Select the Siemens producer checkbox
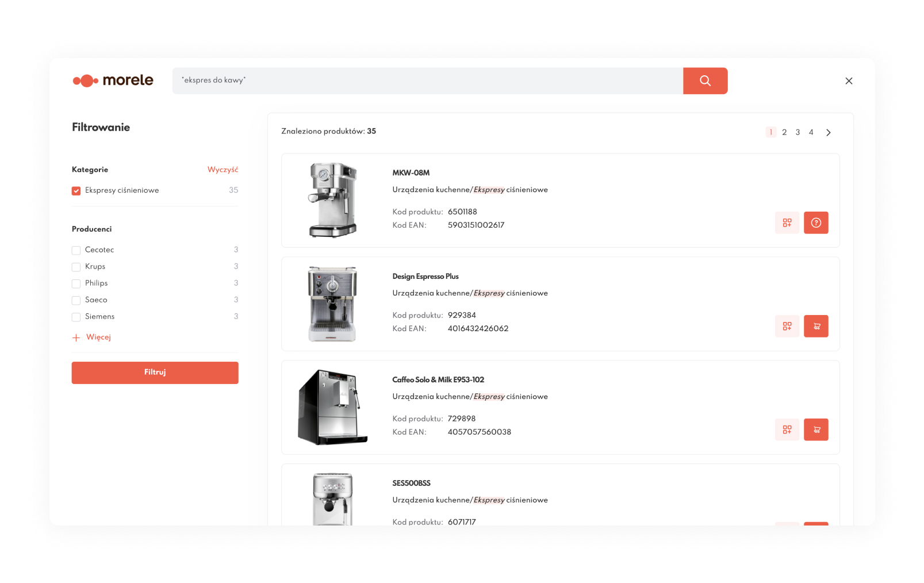The height and width of the screenshot is (583, 924). coord(76,317)
